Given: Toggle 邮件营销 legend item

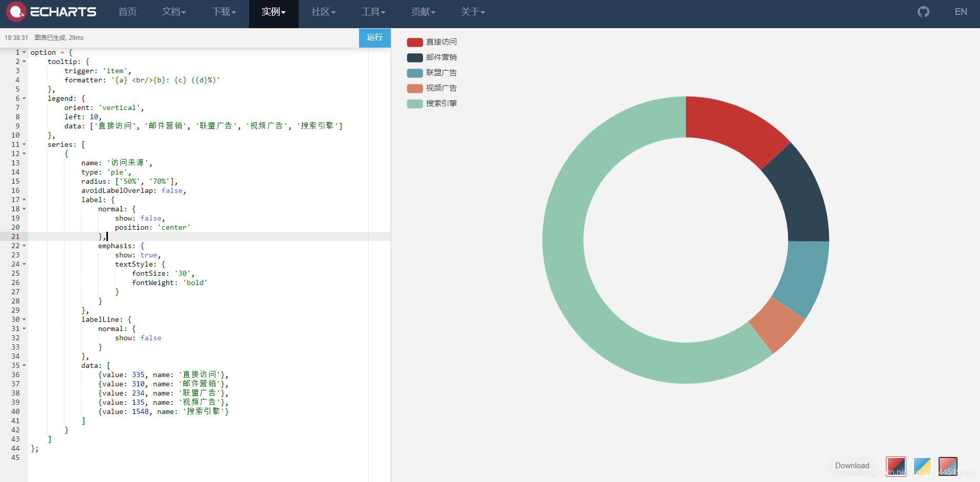Looking at the screenshot, I should pos(432,57).
